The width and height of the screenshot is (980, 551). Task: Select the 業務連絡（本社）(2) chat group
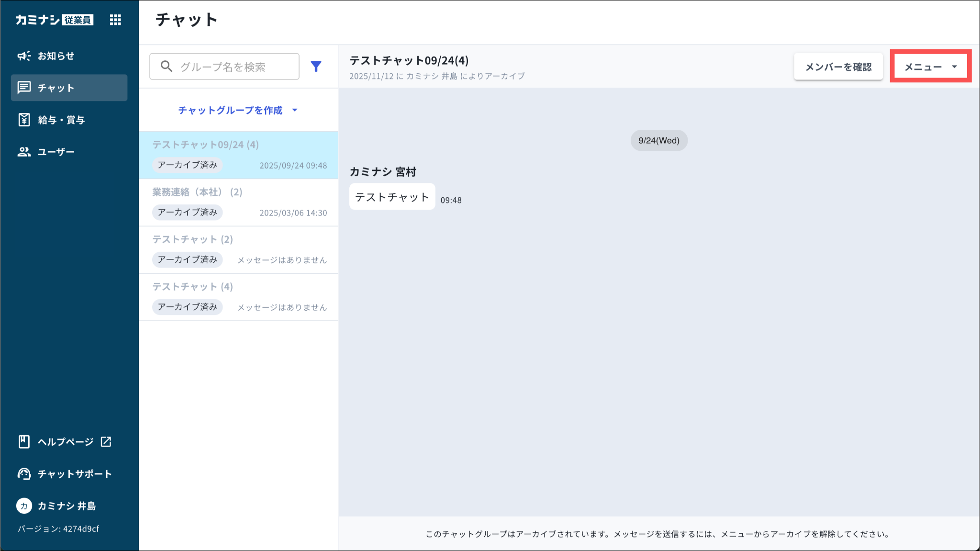pyautogui.click(x=238, y=202)
